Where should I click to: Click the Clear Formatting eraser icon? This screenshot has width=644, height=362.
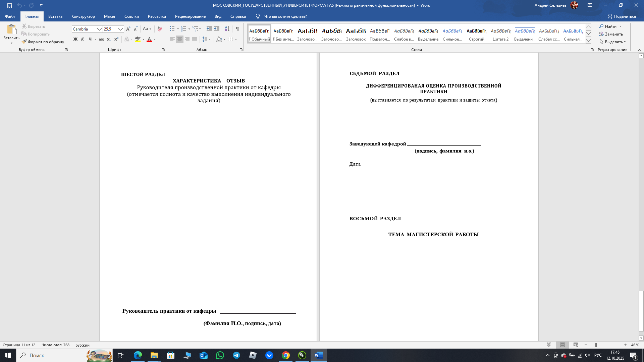click(x=160, y=29)
